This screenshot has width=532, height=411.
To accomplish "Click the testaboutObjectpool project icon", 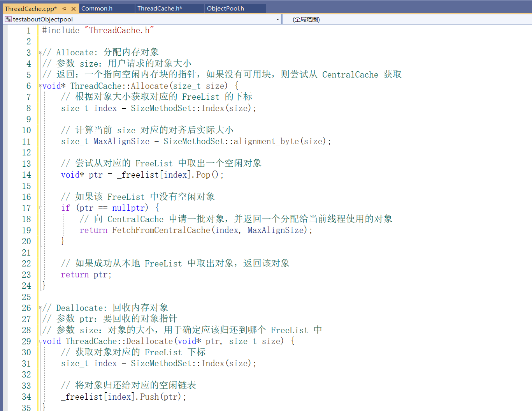I will (8, 19).
